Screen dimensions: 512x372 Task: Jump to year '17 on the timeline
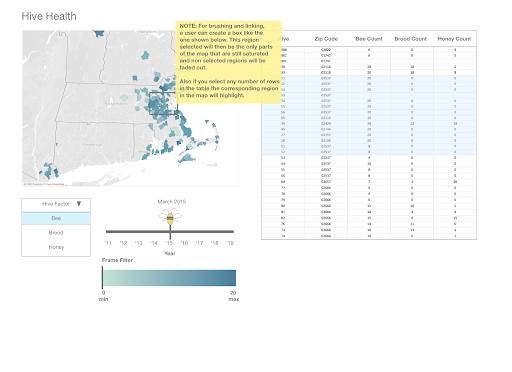click(x=199, y=243)
